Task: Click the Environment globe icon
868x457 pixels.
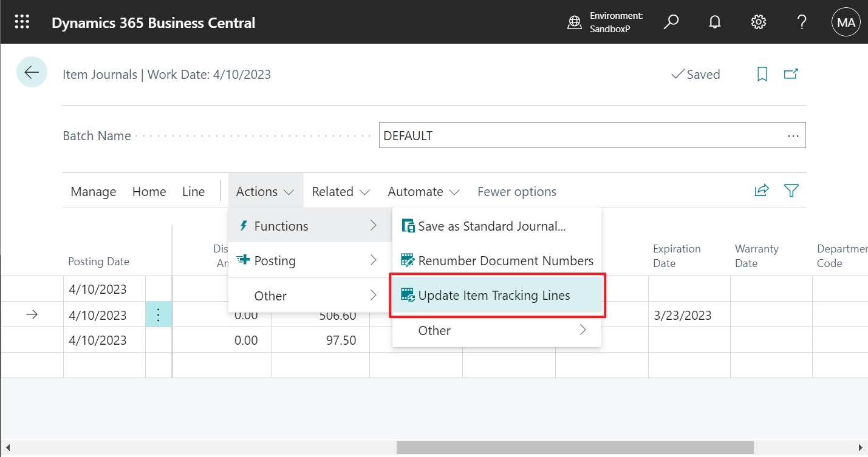Action: 575,21
